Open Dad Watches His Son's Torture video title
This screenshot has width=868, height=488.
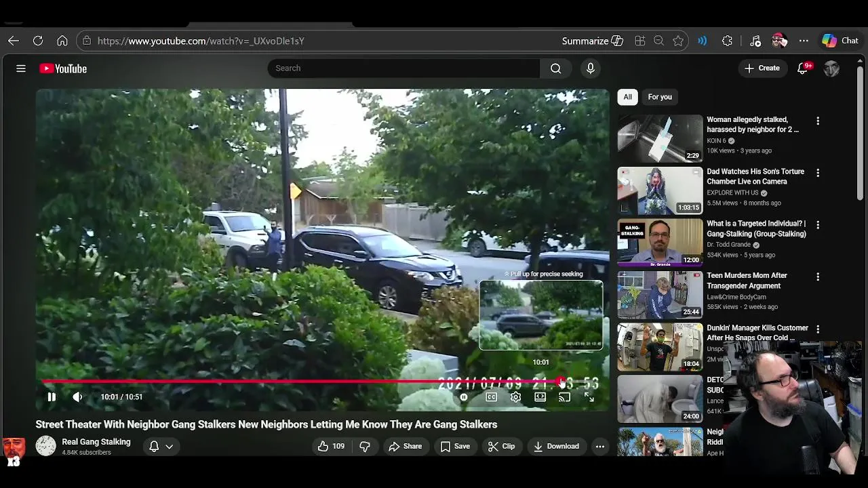click(x=755, y=176)
